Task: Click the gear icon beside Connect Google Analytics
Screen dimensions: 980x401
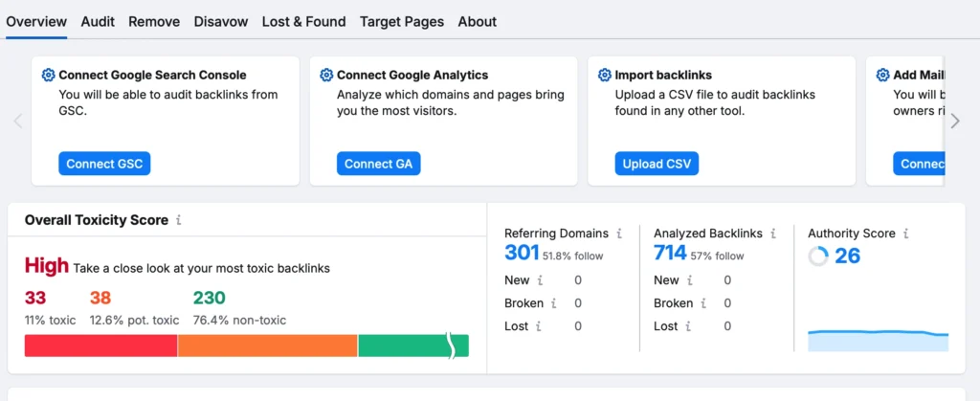Action: tap(326, 75)
